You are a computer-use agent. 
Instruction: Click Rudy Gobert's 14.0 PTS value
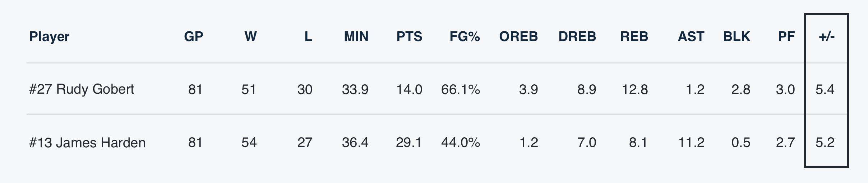coord(409,89)
